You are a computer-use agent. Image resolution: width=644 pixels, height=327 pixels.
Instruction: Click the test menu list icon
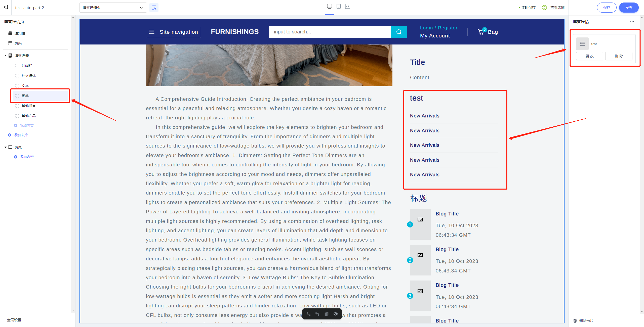[x=582, y=44]
